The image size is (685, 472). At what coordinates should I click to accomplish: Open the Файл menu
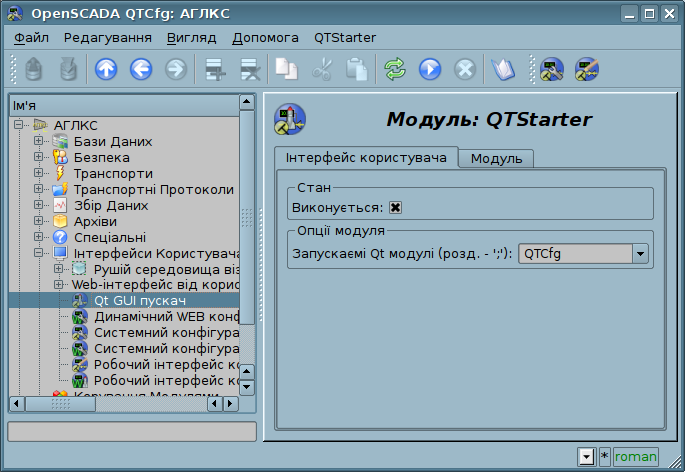click(31, 38)
